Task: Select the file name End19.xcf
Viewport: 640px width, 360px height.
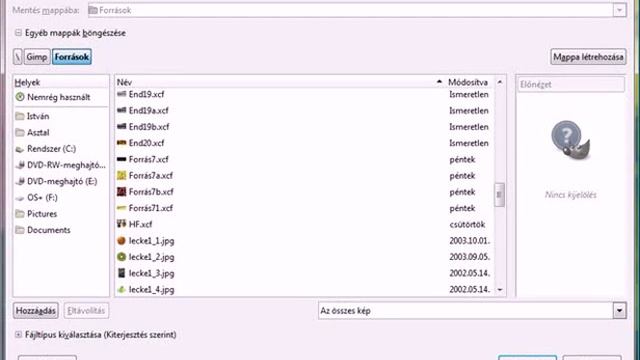Action: tap(147, 94)
